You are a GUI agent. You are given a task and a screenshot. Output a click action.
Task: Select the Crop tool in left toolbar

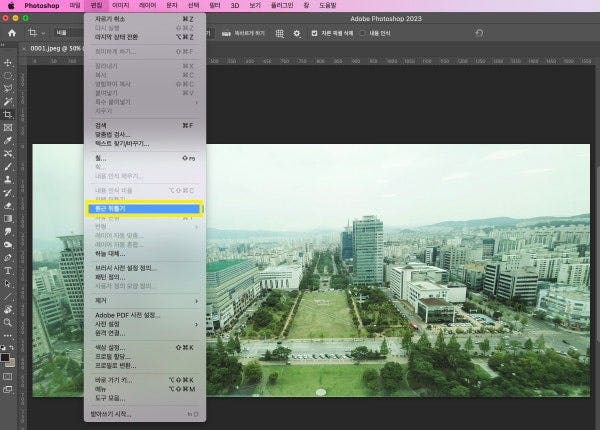click(8, 114)
